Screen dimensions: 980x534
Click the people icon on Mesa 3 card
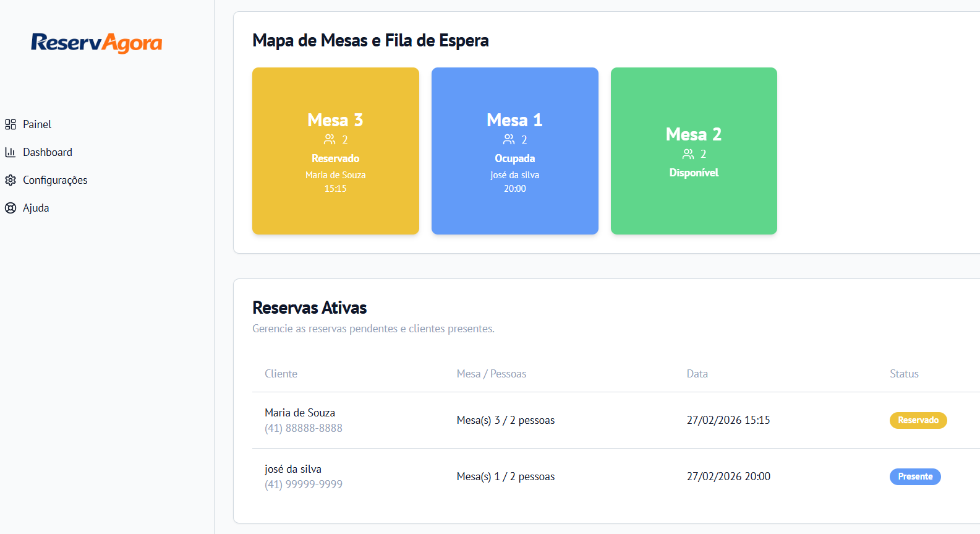[x=330, y=139]
